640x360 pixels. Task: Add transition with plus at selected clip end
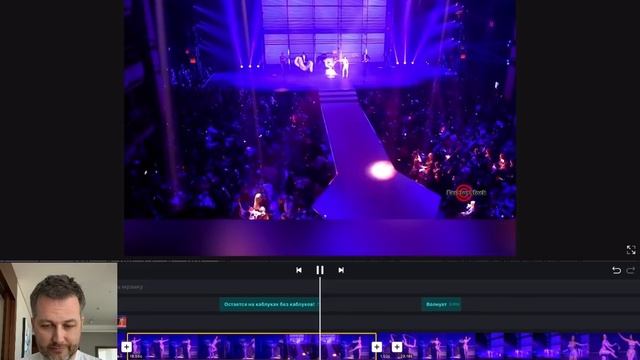click(x=377, y=347)
